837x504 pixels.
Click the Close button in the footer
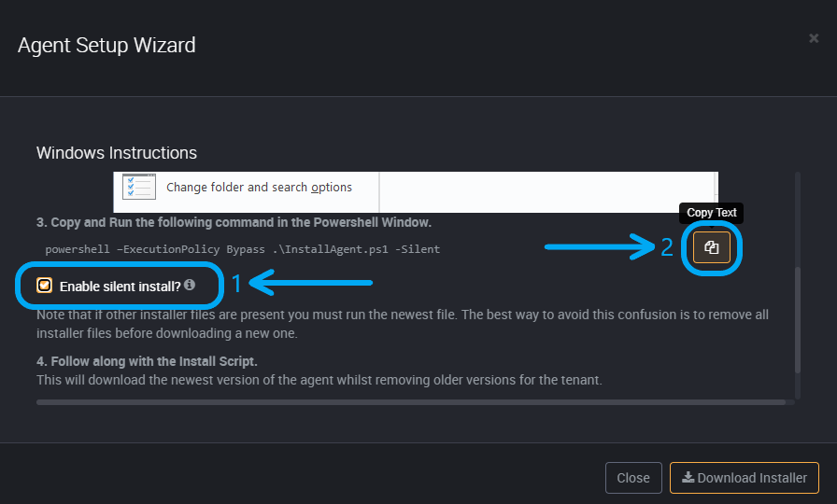point(633,478)
